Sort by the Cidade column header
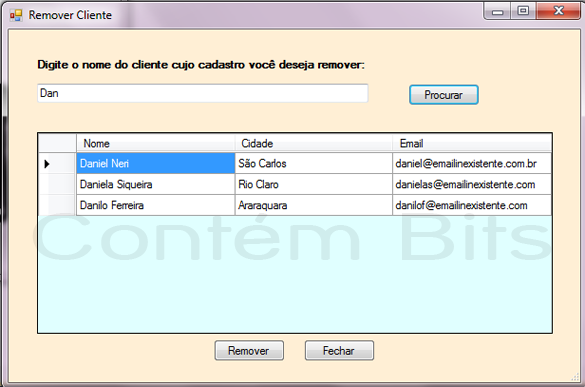 (x=313, y=143)
